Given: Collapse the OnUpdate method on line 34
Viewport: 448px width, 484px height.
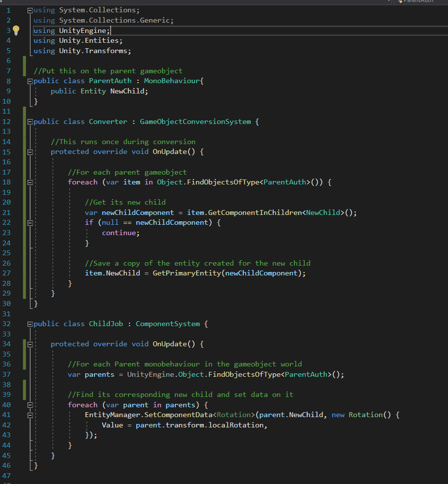Looking at the screenshot, I should (29, 344).
